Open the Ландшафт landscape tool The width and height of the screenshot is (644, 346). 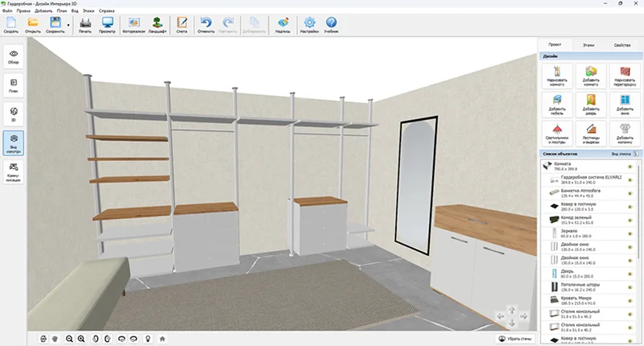click(x=158, y=24)
